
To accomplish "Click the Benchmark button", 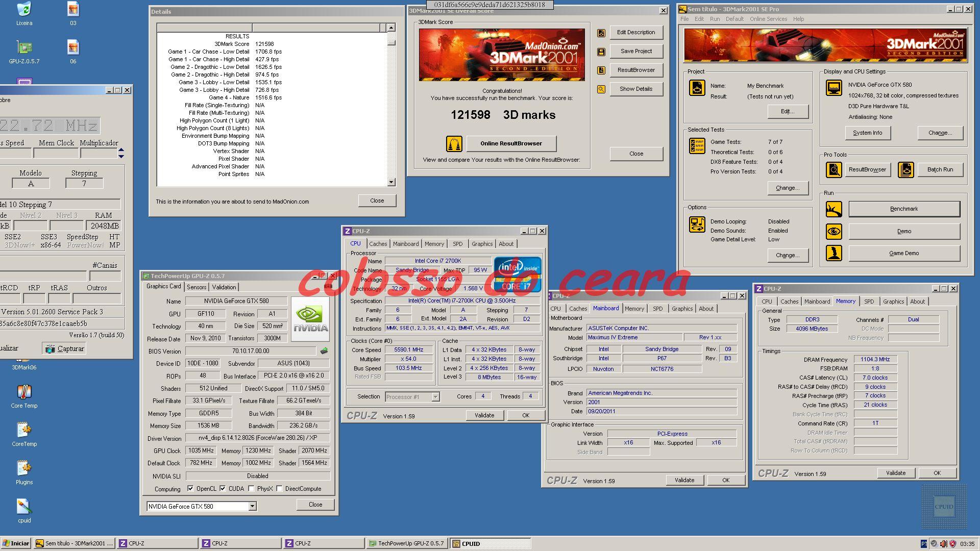I will pos(904,209).
